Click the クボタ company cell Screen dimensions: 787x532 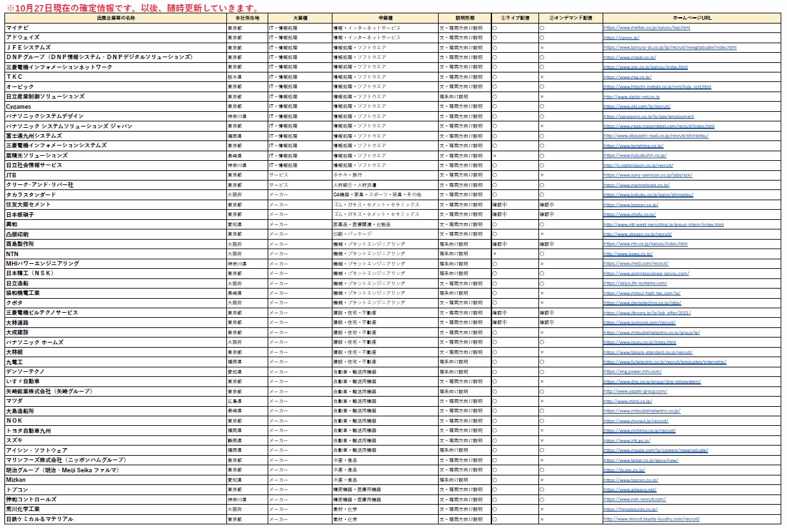click(115, 303)
